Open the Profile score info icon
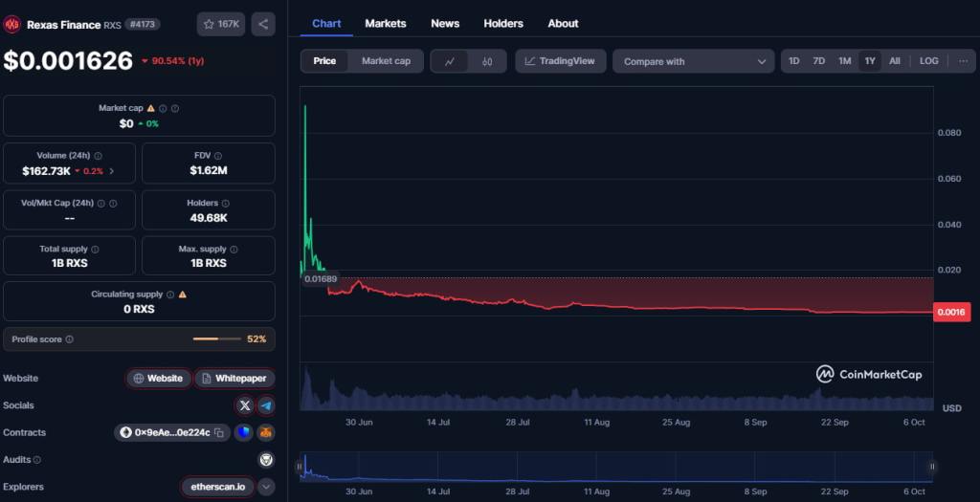Image resolution: width=980 pixels, height=502 pixels. [69, 339]
